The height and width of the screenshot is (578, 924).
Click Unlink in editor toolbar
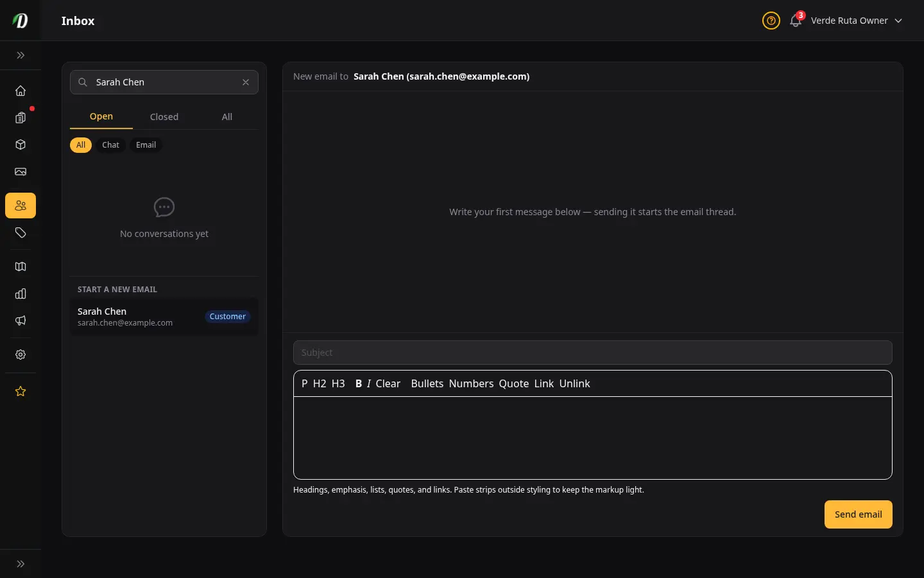coord(575,383)
